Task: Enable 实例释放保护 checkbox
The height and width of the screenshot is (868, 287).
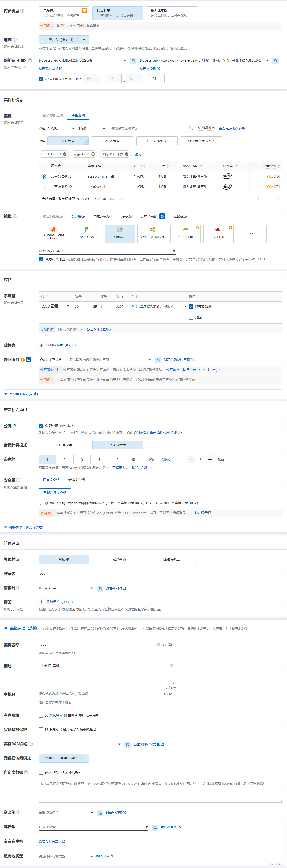Action: [x=41, y=730]
